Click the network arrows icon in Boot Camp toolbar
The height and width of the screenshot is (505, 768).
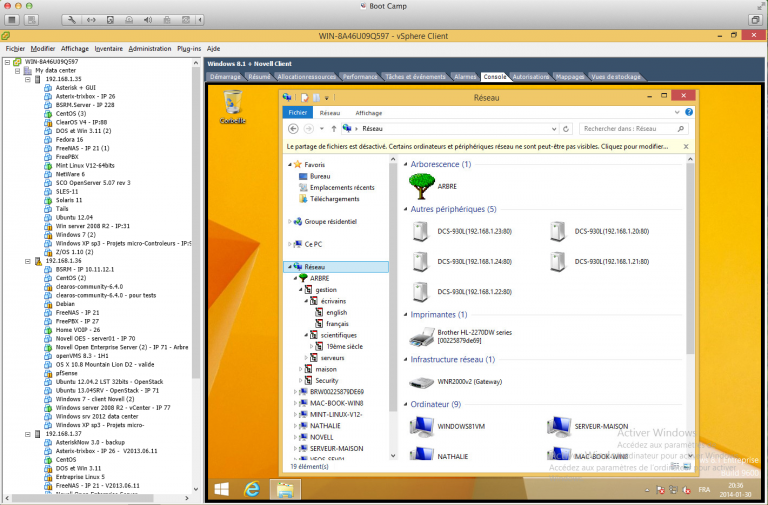pos(91,20)
